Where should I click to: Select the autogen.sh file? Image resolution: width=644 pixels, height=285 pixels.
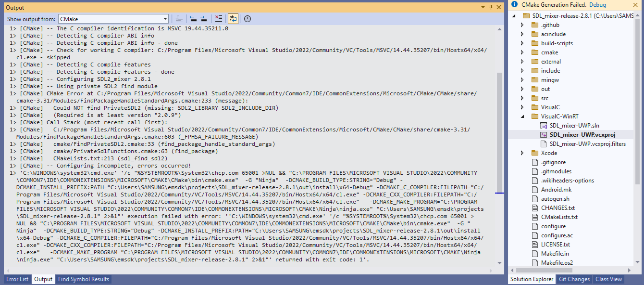[555, 199]
